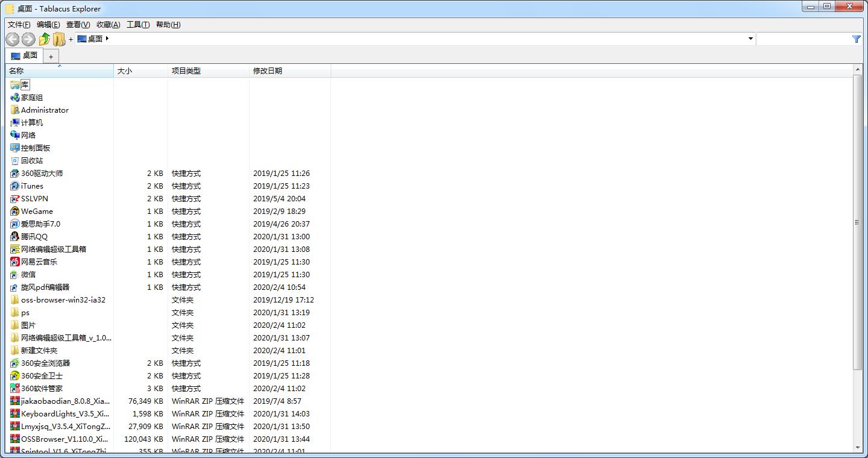This screenshot has height=458, width=868.
Task: Select the 360软件管家 shortcut icon
Action: pyautogui.click(x=15, y=389)
